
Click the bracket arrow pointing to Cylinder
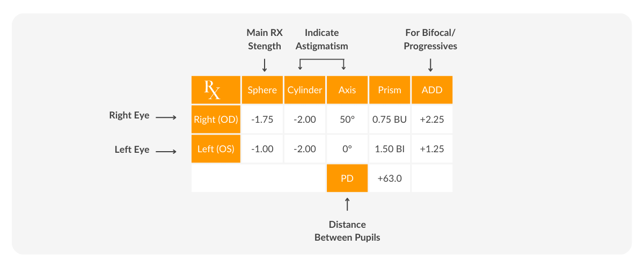click(301, 65)
